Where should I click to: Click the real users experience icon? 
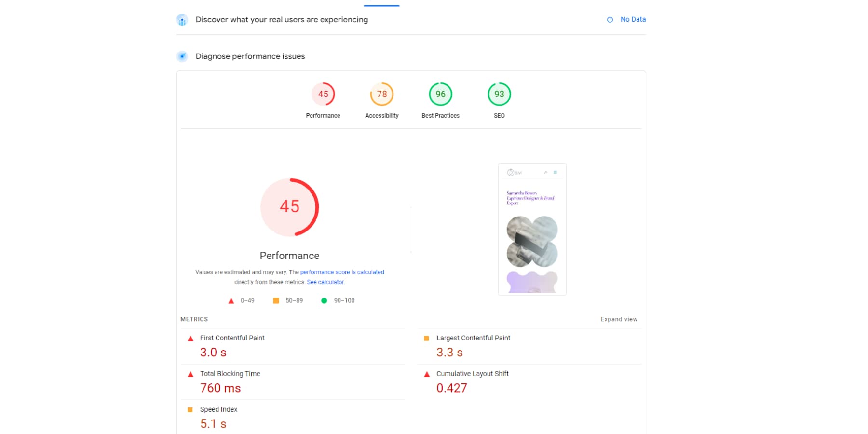coord(182,20)
